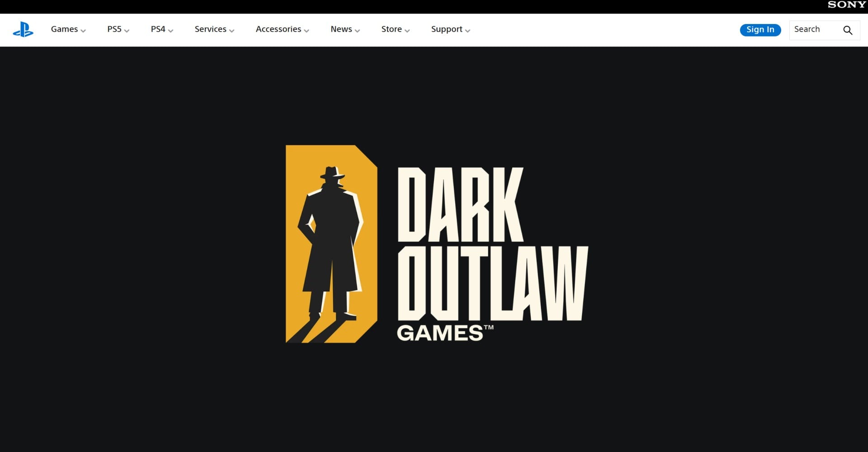This screenshot has width=868, height=452.
Task: Click the Dark Outlaw Games logo image
Action: click(437, 244)
